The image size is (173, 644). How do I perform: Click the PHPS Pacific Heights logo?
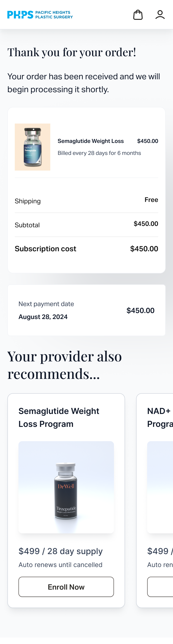(x=40, y=15)
